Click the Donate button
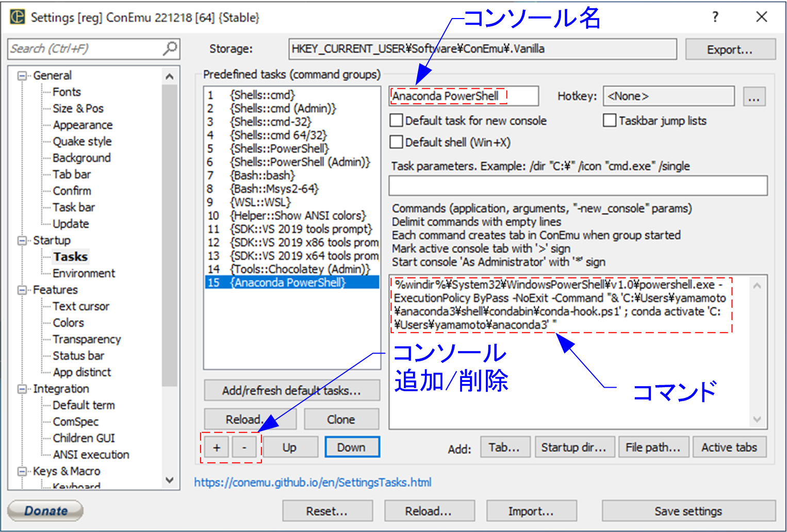Viewport: 787px width, 532px height. coord(45,511)
